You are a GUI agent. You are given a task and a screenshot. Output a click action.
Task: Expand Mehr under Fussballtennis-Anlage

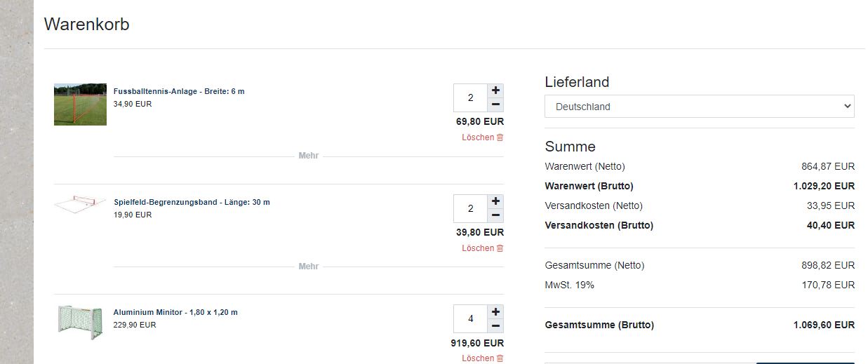[309, 156]
